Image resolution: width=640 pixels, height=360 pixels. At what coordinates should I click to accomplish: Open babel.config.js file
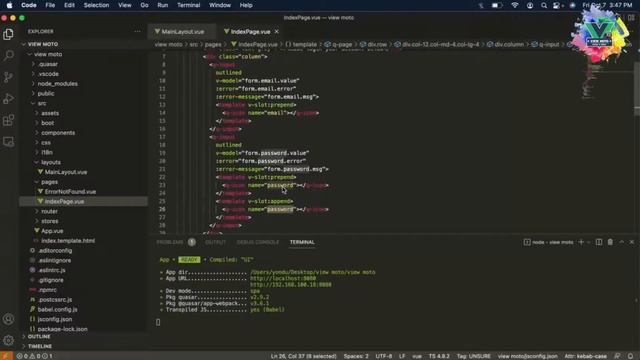pos(57,309)
